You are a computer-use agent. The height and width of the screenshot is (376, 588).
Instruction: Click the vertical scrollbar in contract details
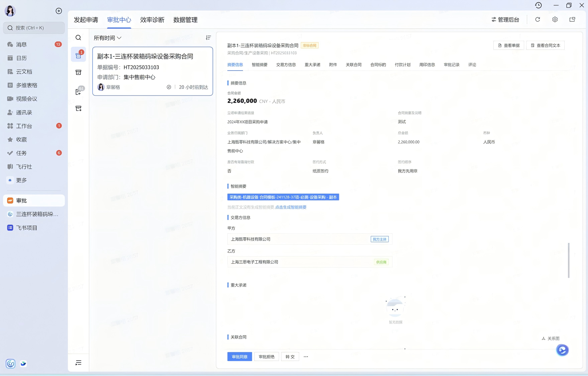tap(569, 260)
